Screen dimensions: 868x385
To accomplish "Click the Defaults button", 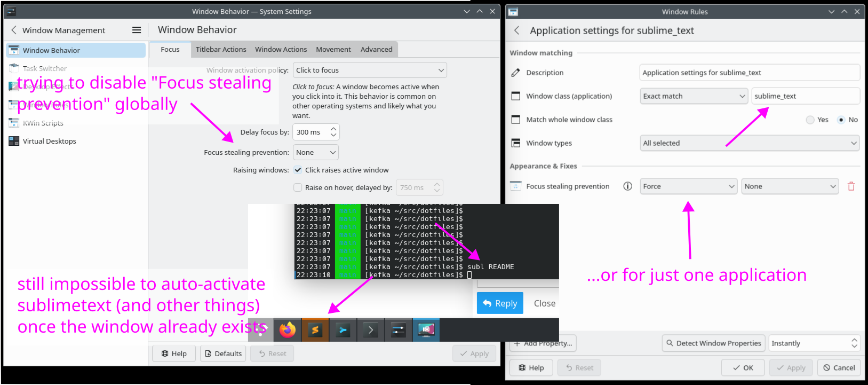I will pyautogui.click(x=223, y=353).
